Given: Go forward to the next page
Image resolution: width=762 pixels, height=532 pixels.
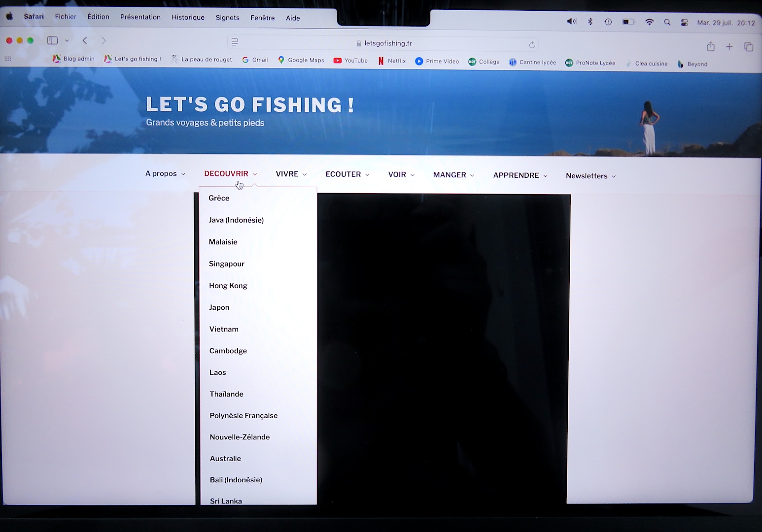Looking at the screenshot, I should tap(104, 40).
